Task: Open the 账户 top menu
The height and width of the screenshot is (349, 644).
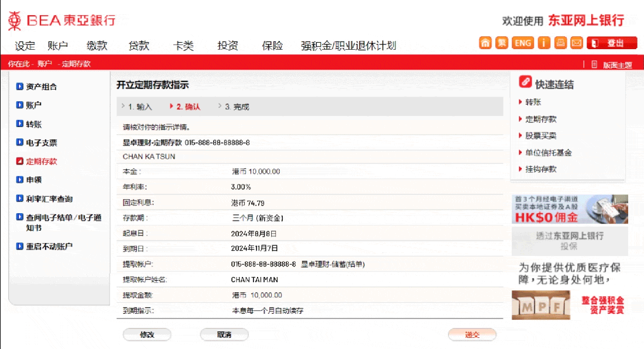Action: pos(57,46)
